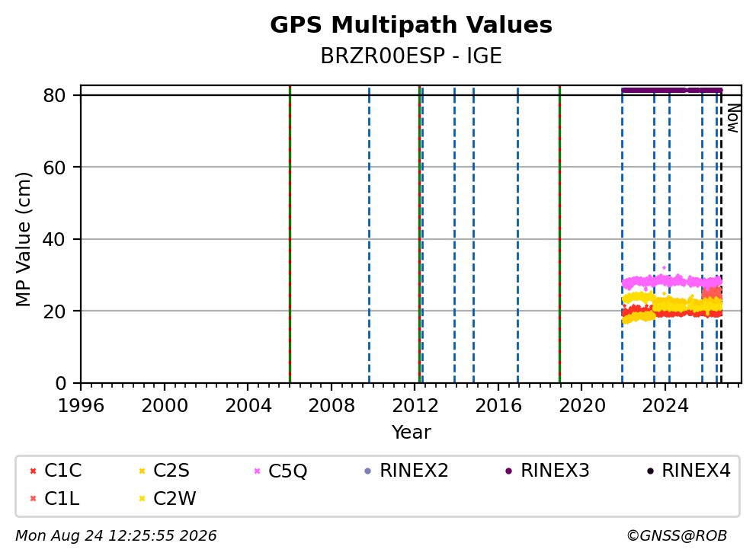Screen dimensions: 756x559
Task: Select the C5Q legend label
Action: 287,471
